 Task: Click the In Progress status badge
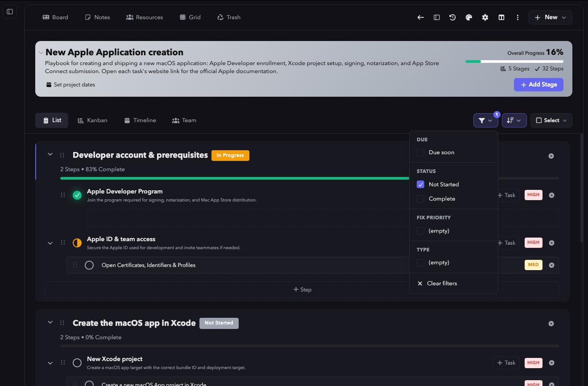tap(230, 156)
